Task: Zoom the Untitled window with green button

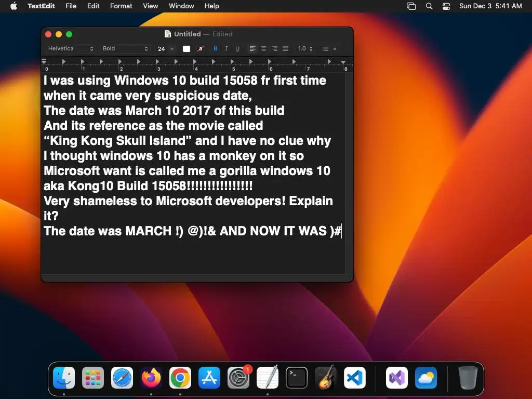Action: pos(69,34)
